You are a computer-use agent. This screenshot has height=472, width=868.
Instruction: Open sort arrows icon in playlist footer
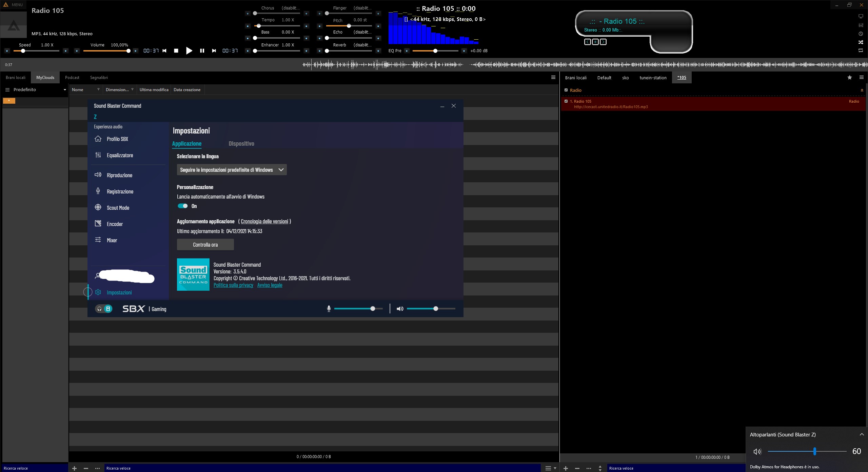pyautogui.click(x=600, y=468)
